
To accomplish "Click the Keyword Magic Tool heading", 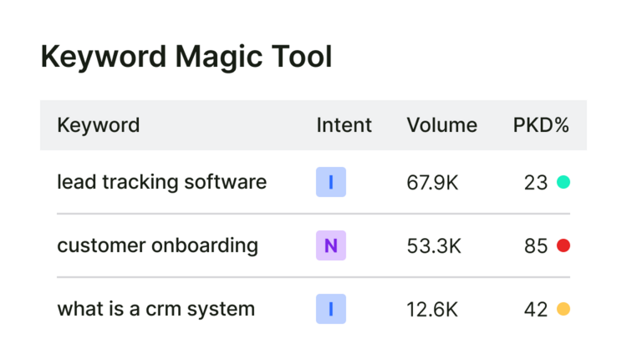I will [x=186, y=57].
